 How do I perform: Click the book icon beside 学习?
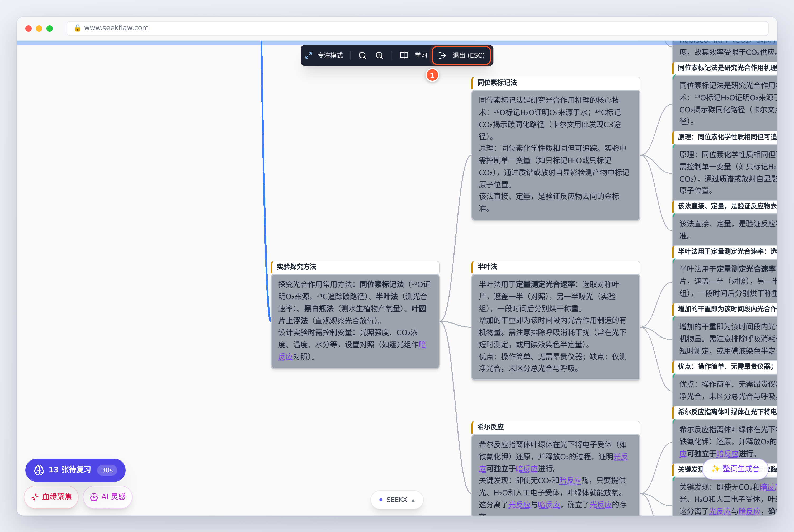click(x=404, y=55)
